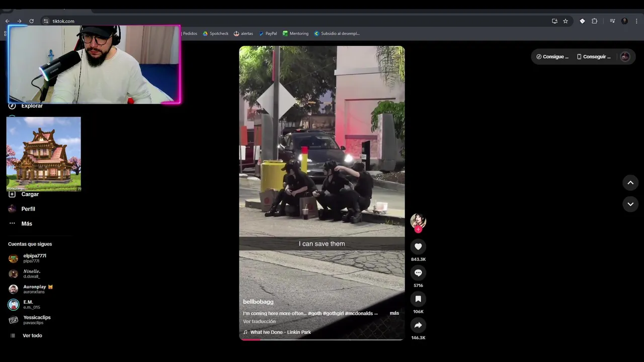Expand Ver todo followed accounts list
The height and width of the screenshot is (362, 644).
click(x=26, y=335)
